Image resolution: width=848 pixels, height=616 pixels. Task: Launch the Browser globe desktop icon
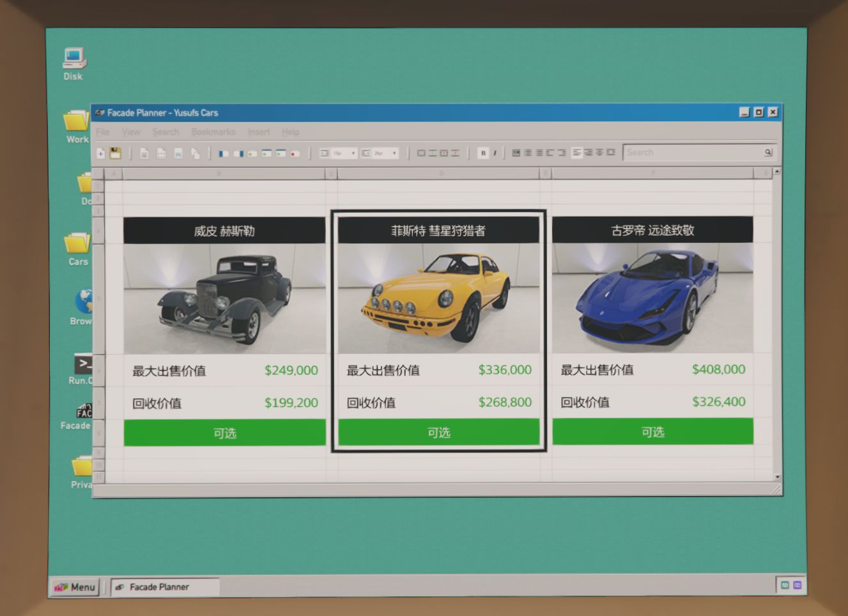(x=82, y=307)
